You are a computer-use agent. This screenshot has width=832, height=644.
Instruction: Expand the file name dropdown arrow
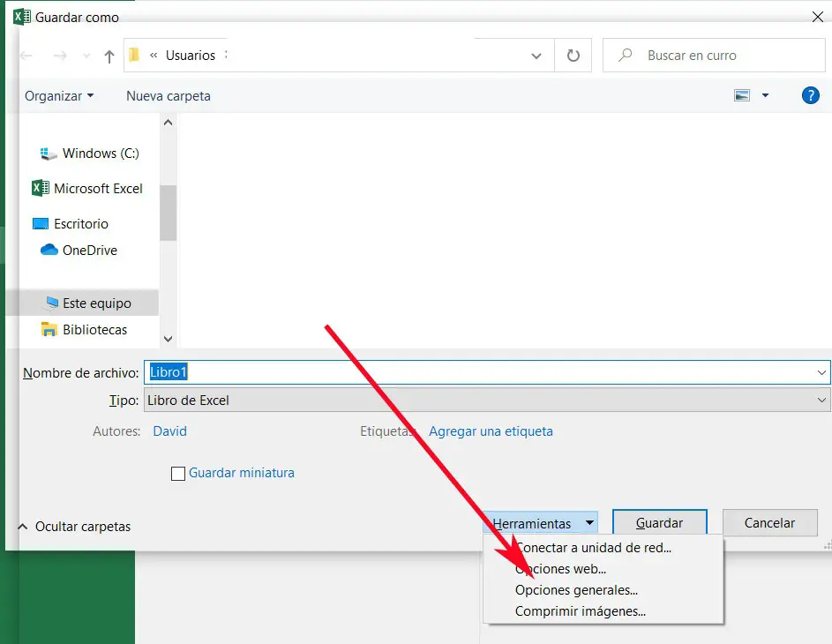pos(821,372)
